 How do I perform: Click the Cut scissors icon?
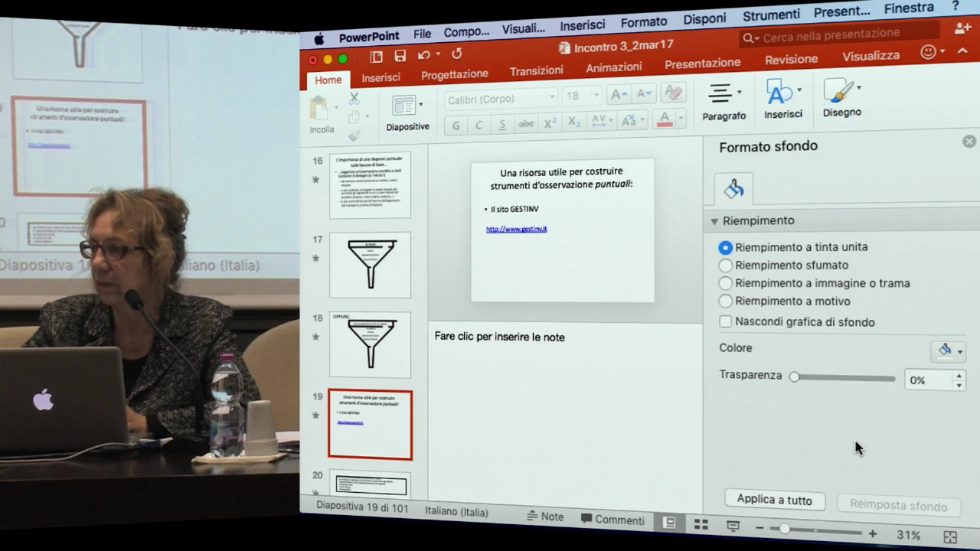point(354,99)
